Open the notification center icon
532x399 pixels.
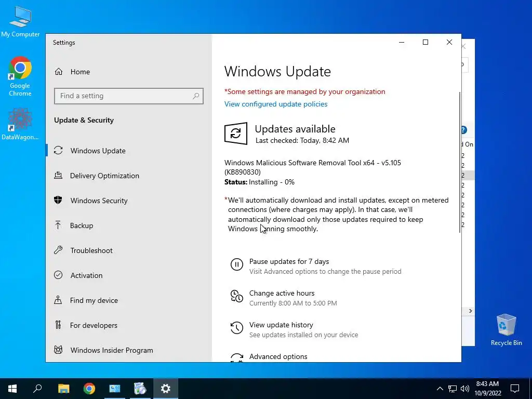515,389
